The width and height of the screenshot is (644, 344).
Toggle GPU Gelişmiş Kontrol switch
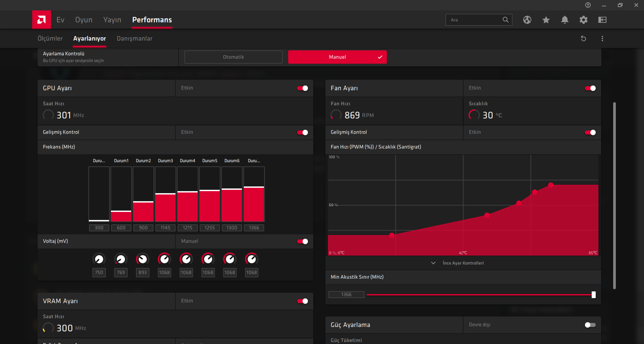point(303,132)
